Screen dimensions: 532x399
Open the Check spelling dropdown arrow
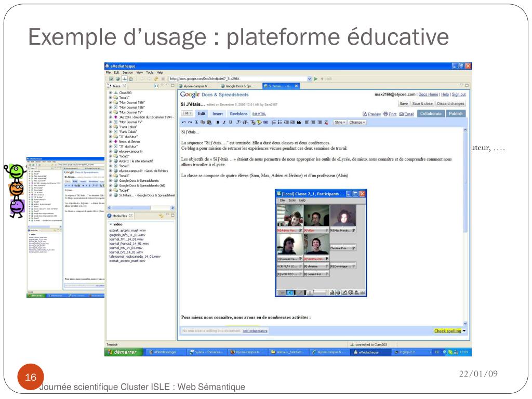[x=464, y=331]
